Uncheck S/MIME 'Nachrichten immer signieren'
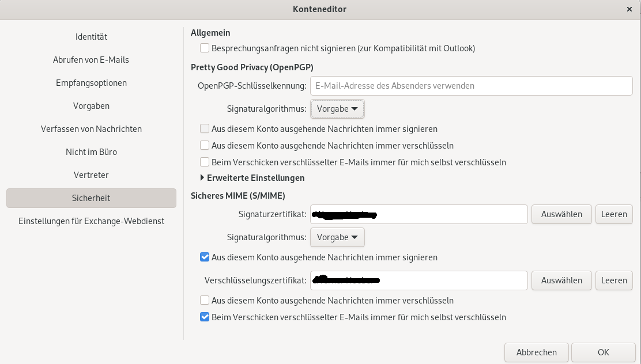 [205, 257]
